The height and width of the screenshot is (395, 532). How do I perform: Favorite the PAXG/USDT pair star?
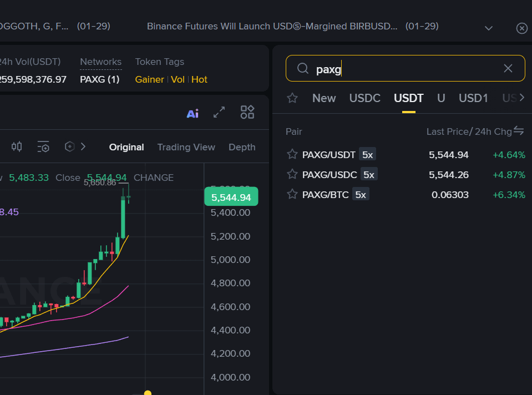click(x=292, y=154)
